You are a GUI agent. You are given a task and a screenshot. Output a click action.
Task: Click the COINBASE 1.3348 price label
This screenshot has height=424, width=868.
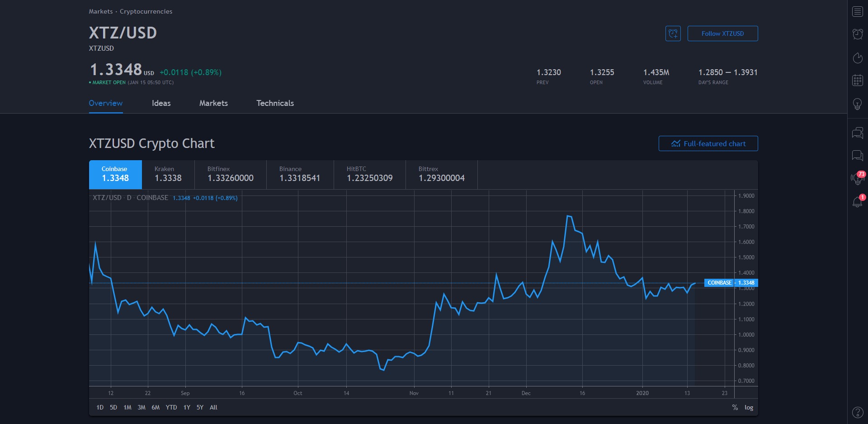coord(731,283)
